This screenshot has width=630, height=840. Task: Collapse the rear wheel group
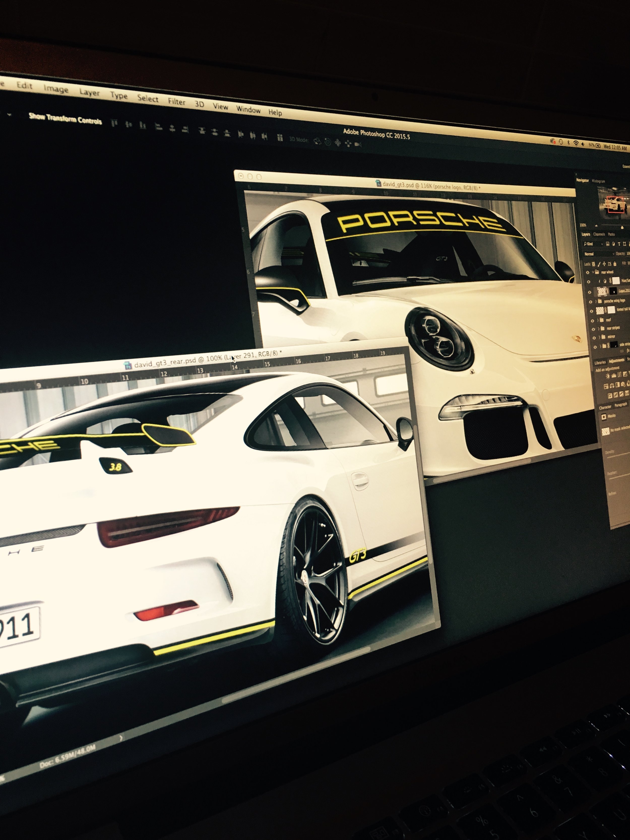tap(593, 272)
